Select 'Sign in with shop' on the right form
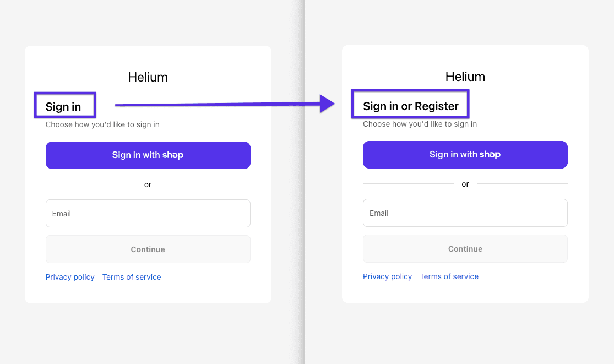The width and height of the screenshot is (614, 364). tap(465, 155)
